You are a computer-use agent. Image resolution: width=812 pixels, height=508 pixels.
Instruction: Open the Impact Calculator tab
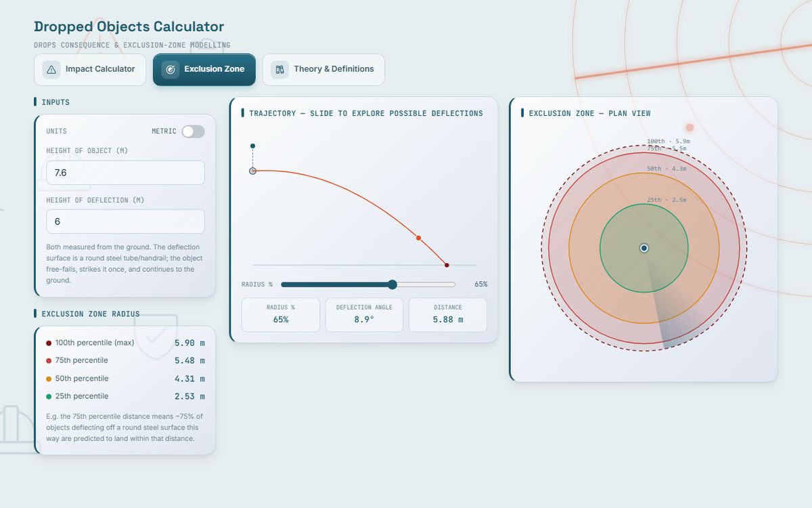pyautogui.click(x=90, y=70)
